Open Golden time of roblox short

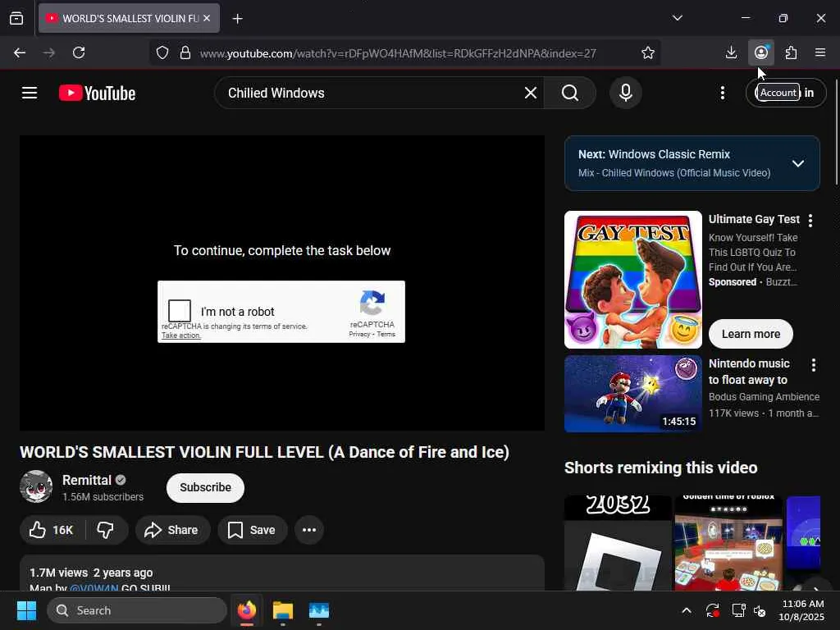coord(728,543)
